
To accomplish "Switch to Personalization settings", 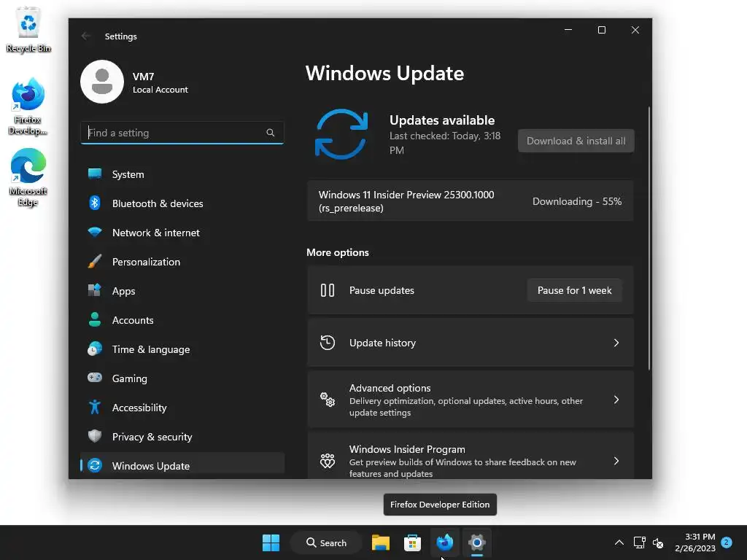I will 182,262.
